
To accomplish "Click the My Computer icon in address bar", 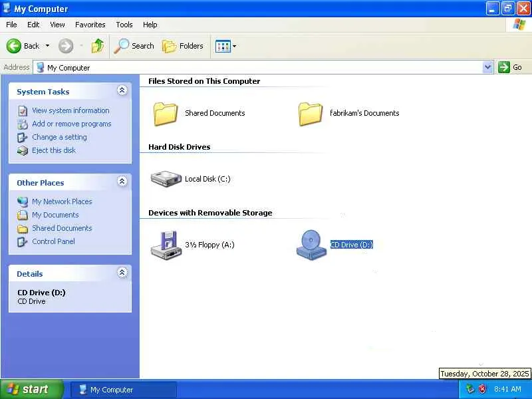I will 41,67.
